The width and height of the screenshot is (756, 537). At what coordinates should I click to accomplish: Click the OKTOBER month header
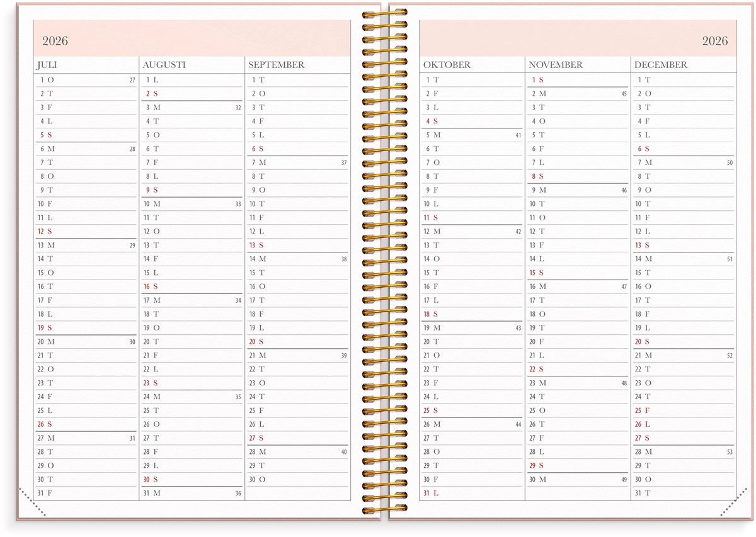(x=447, y=65)
